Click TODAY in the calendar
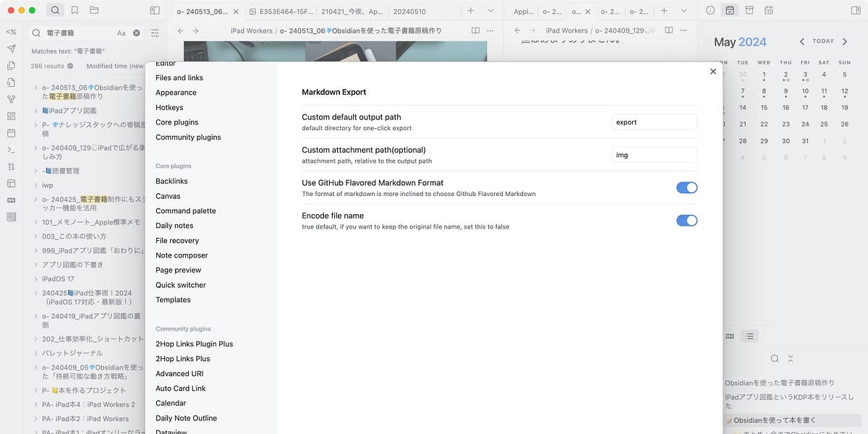The image size is (868, 434). click(823, 41)
